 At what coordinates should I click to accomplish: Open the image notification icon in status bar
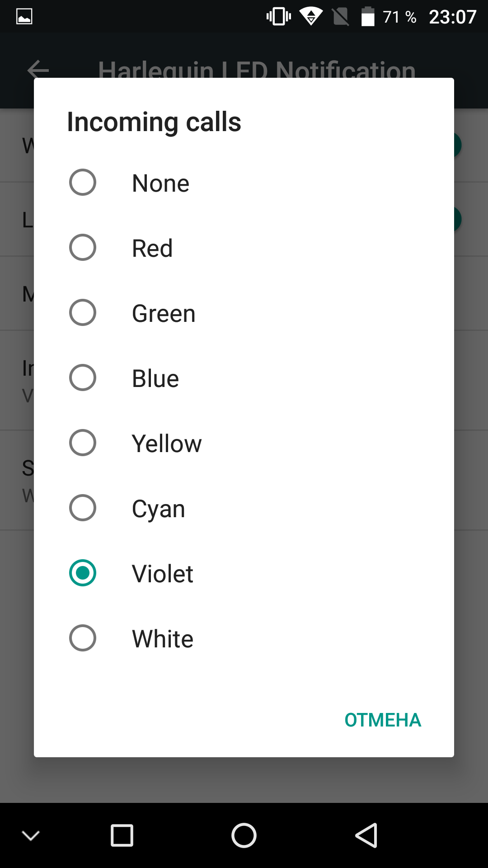click(x=24, y=17)
